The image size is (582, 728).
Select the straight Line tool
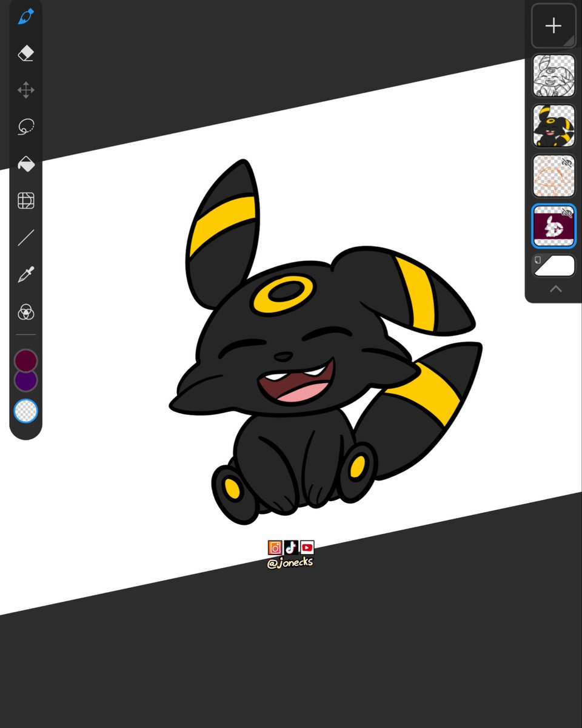(x=25, y=238)
